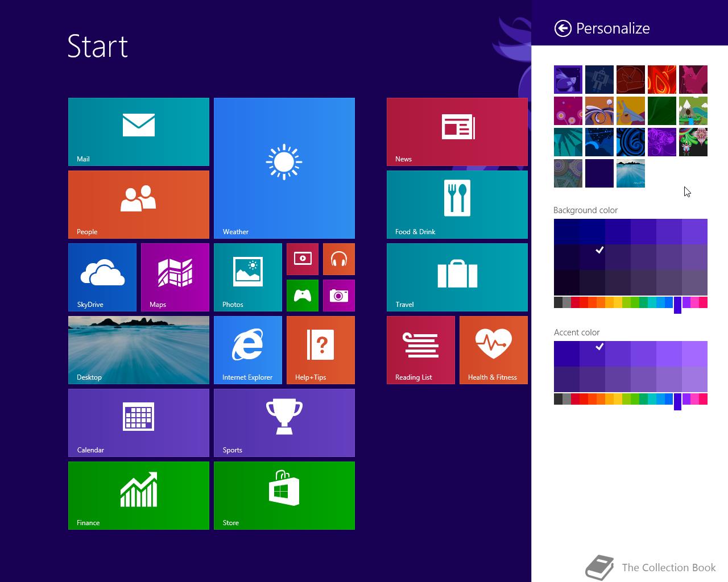Launch SkyDrive from its tile

(102, 277)
